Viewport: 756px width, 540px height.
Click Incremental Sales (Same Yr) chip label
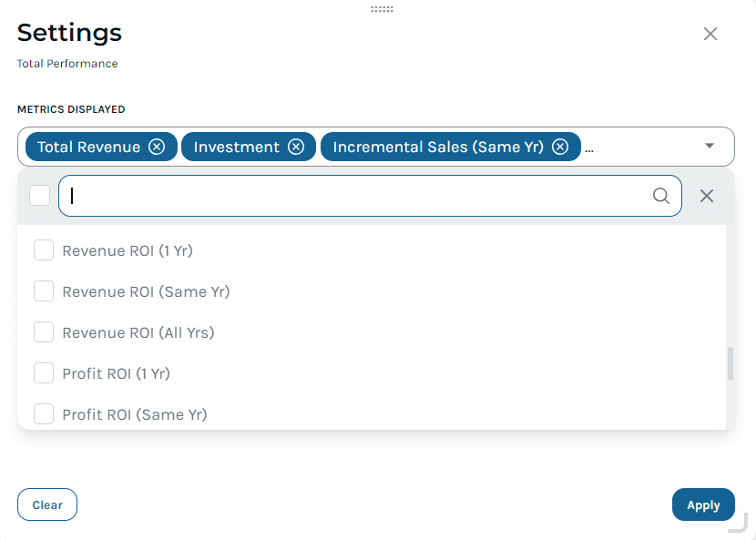click(x=438, y=147)
